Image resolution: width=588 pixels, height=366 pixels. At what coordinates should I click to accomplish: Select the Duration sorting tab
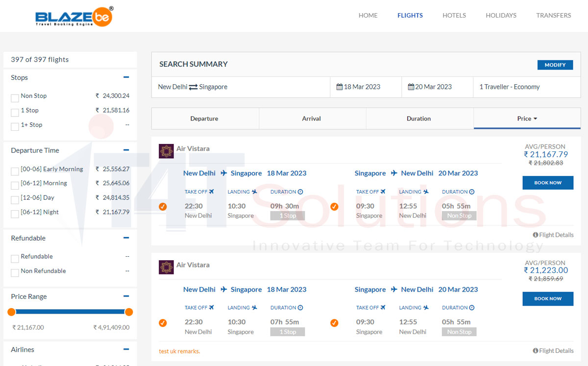pos(418,118)
